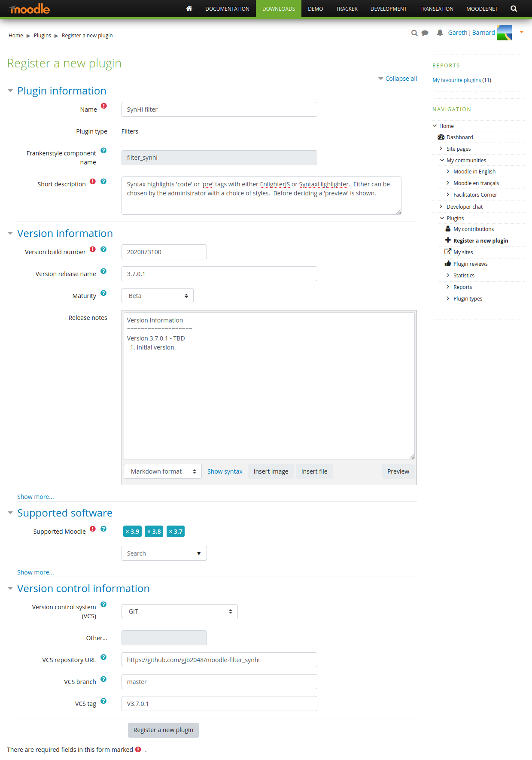The width and height of the screenshot is (532, 760).
Task: Open the Tracker menu item
Action: click(347, 9)
